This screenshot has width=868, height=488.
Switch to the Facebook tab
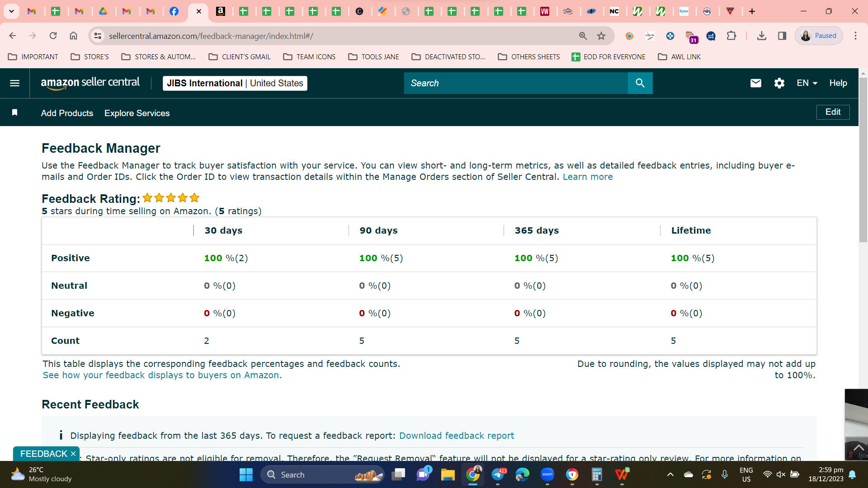click(x=174, y=11)
